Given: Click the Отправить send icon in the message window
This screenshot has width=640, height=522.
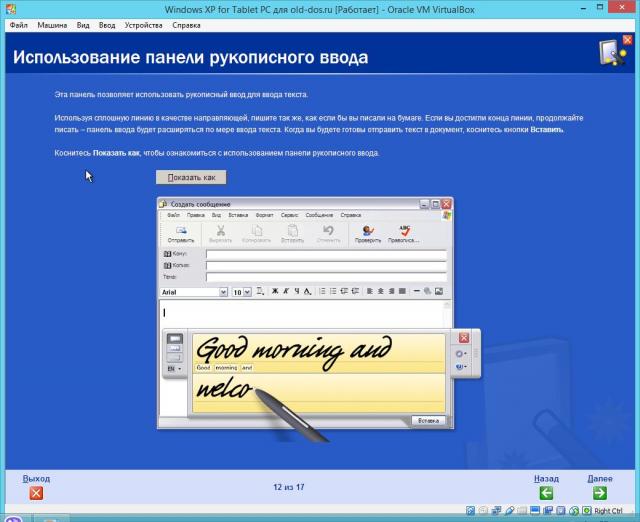Looking at the screenshot, I should (181, 231).
